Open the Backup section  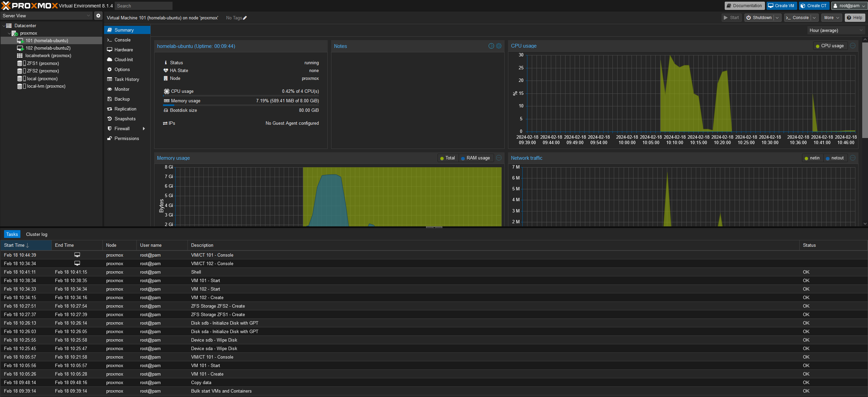click(x=127, y=99)
